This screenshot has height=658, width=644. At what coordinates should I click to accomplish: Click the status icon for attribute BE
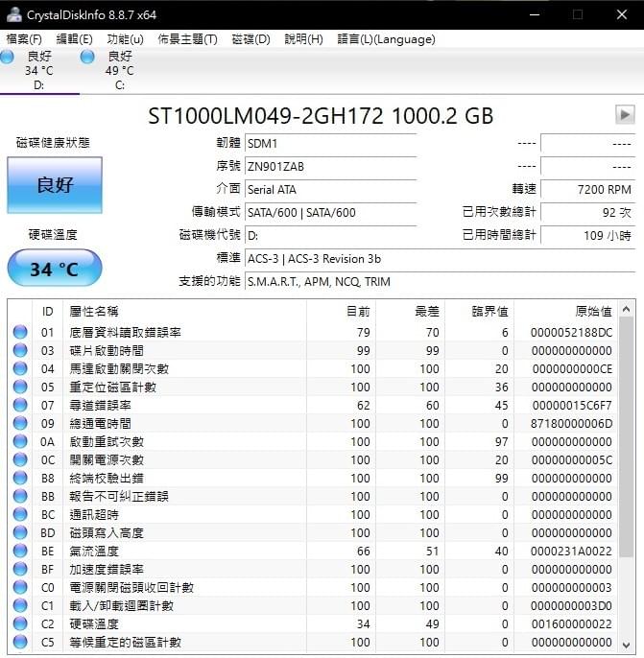[20, 551]
